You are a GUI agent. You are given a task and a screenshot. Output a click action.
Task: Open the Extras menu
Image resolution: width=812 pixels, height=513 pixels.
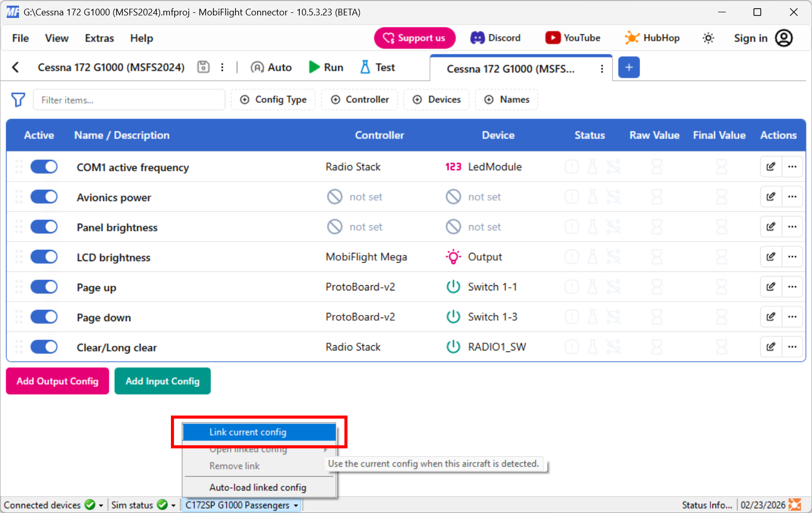pyautogui.click(x=99, y=38)
